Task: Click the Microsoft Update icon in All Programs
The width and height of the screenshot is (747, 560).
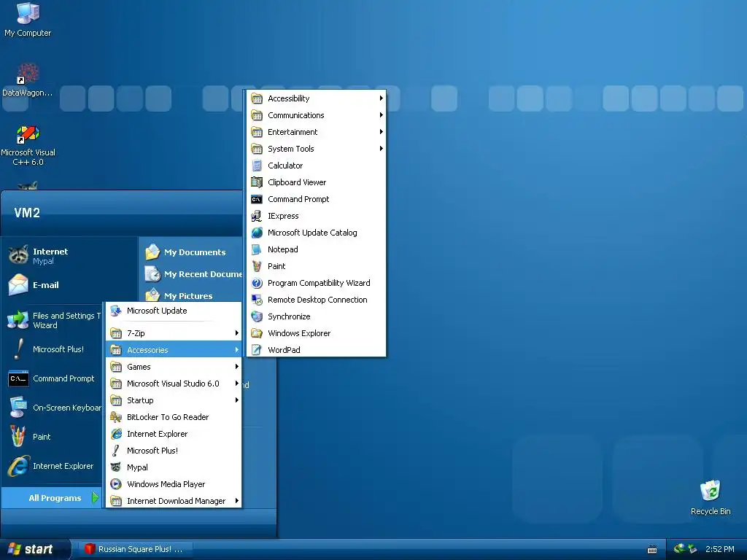Action: point(116,311)
